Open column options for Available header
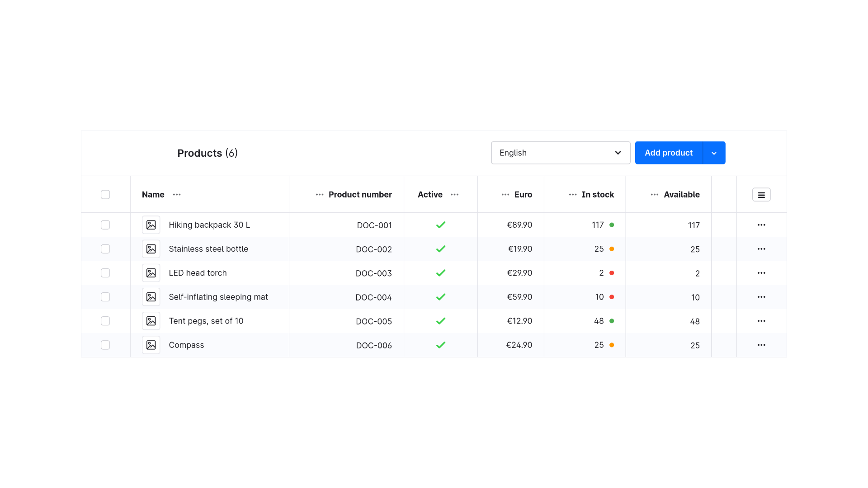The width and height of the screenshot is (868, 488). [x=654, y=194]
